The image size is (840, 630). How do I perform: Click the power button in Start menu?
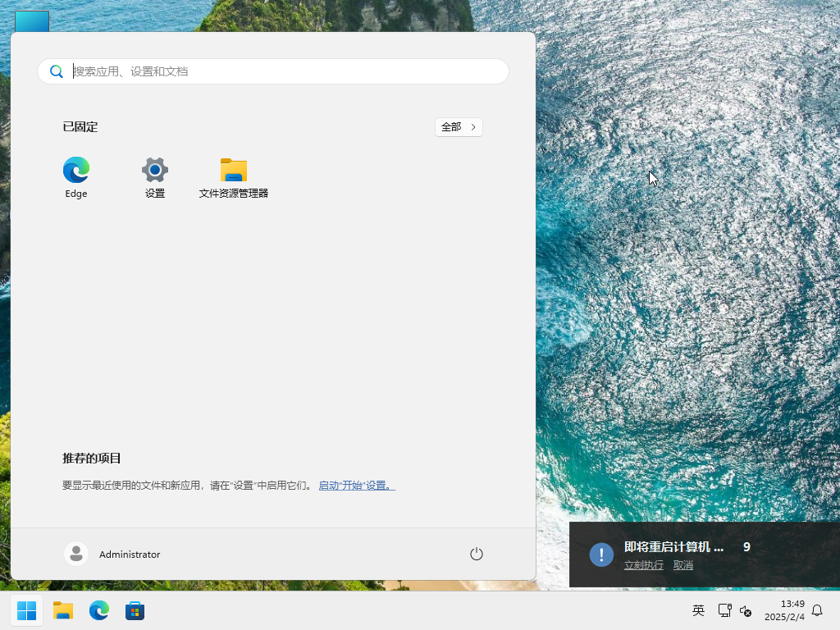coord(477,554)
